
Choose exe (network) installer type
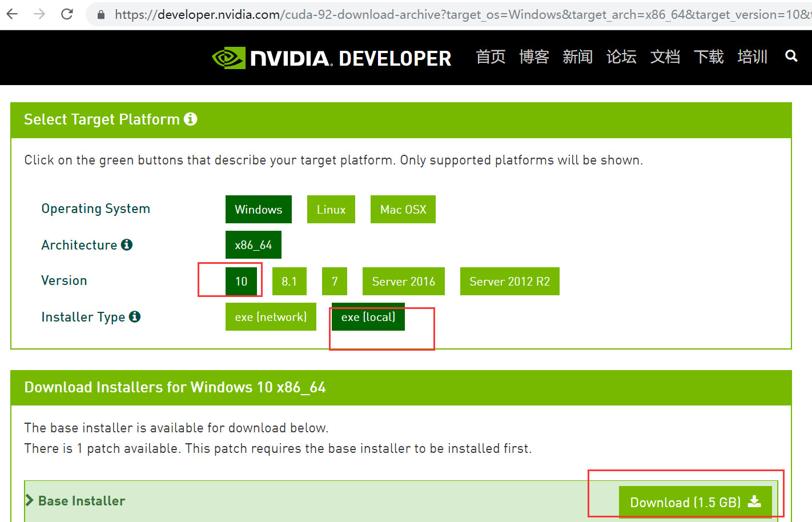tap(271, 316)
